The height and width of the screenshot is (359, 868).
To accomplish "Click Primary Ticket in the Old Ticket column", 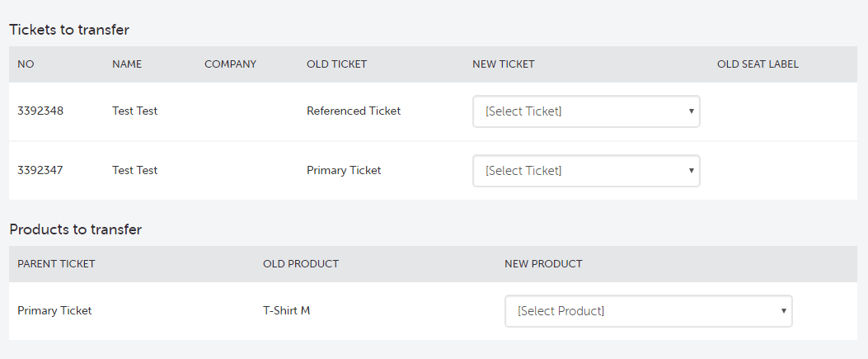I will tap(344, 171).
